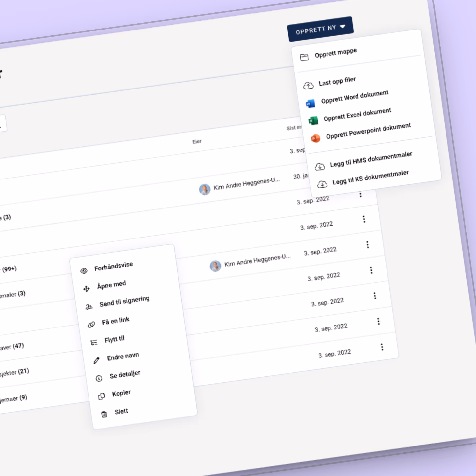Viewport: 476px width, 476px height.
Task: Click the Excel icon in create menu
Action: [x=313, y=121]
